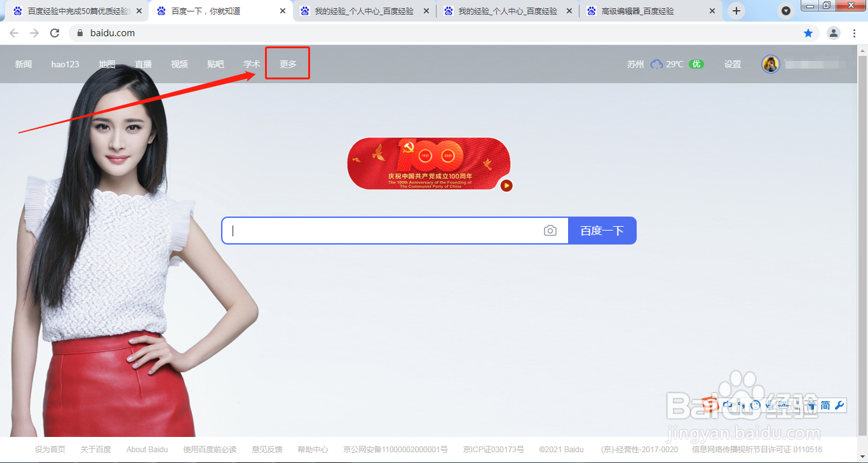
Task: Switch to the second 我的经验_个人中心 tab
Action: pyautogui.click(x=507, y=11)
